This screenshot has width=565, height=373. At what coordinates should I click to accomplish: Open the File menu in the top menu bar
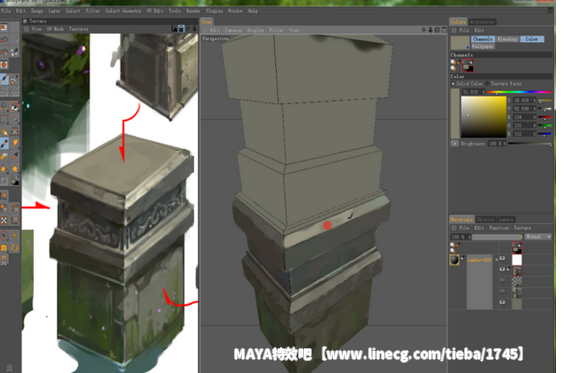tap(6, 11)
